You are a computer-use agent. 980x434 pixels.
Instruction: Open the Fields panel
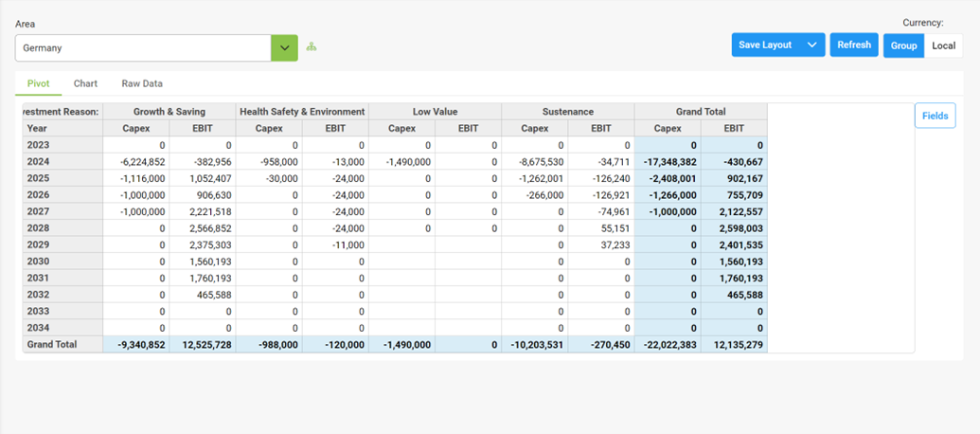point(935,116)
